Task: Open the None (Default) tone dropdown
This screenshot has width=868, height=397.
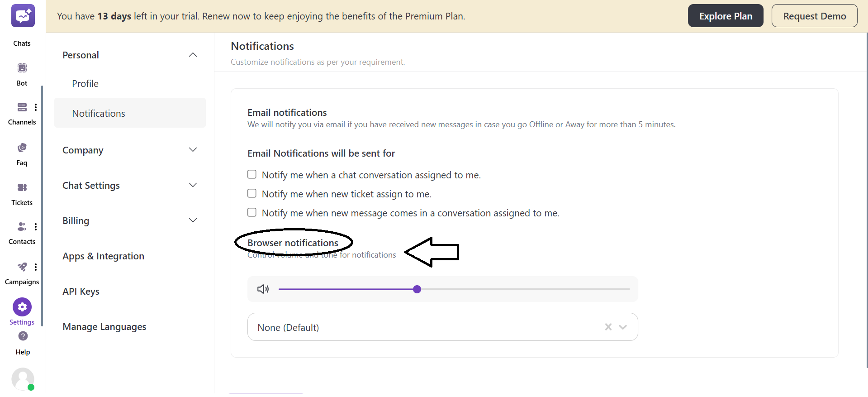Action: pyautogui.click(x=442, y=327)
